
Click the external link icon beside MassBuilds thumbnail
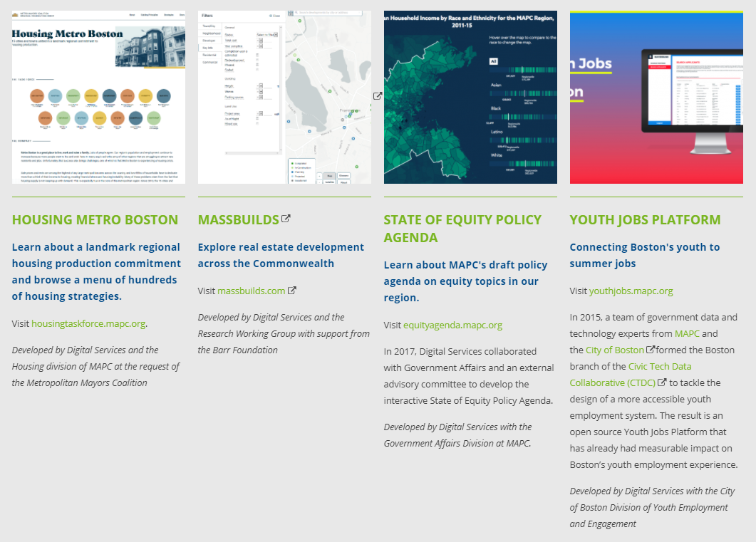pyautogui.click(x=378, y=96)
